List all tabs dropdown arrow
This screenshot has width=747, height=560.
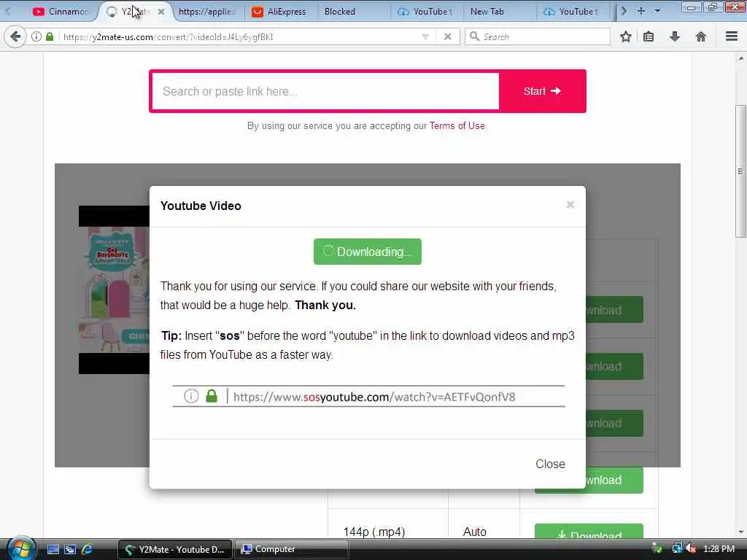657,11
